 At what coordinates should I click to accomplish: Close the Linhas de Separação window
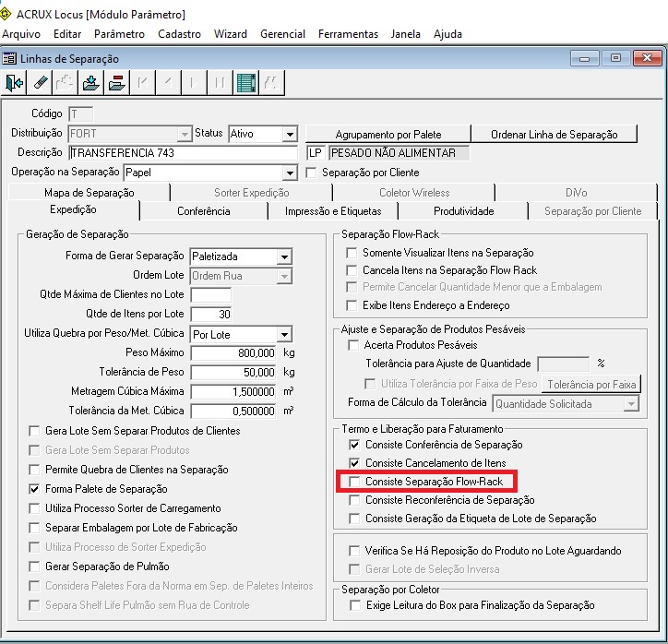[x=647, y=58]
